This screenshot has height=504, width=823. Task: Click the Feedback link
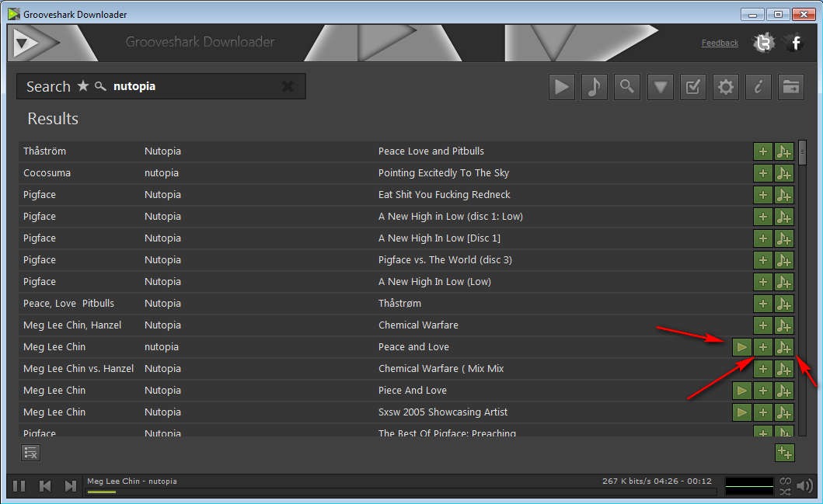tap(720, 43)
